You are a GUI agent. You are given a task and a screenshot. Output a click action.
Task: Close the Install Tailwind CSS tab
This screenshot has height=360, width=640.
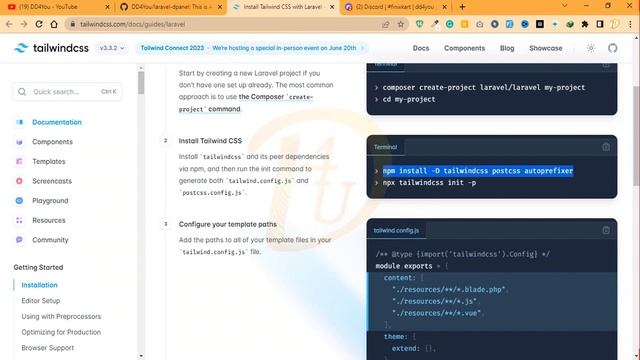(x=332, y=7)
